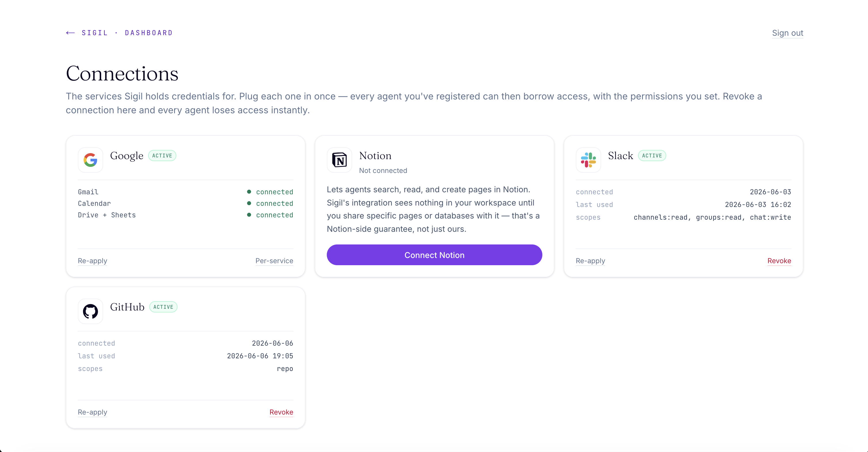This screenshot has height=452, width=868.
Task: Re-apply the Google connection
Action: click(92, 261)
